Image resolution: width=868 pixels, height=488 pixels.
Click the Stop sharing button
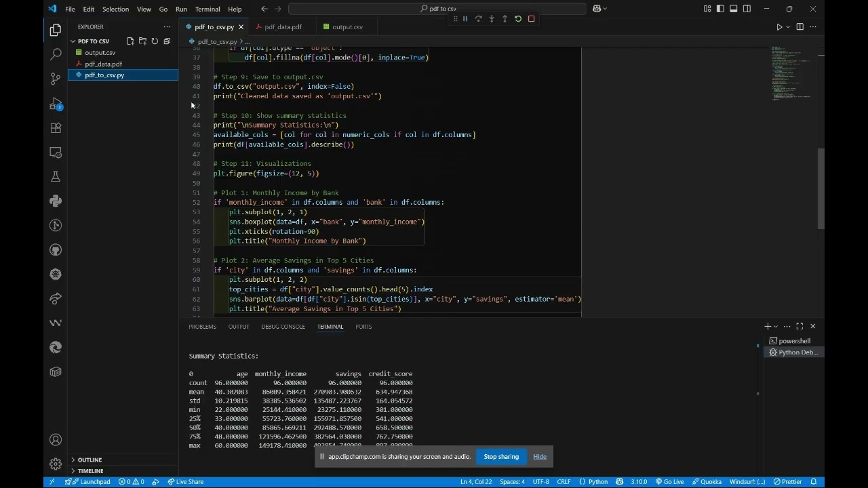[501, 457]
